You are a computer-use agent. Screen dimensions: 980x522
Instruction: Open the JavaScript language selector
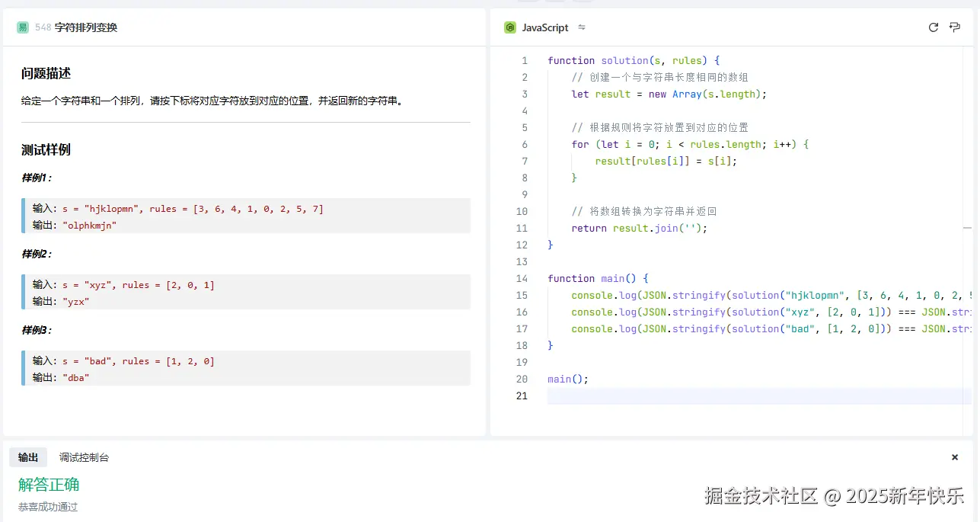pyautogui.click(x=544, y=27)
